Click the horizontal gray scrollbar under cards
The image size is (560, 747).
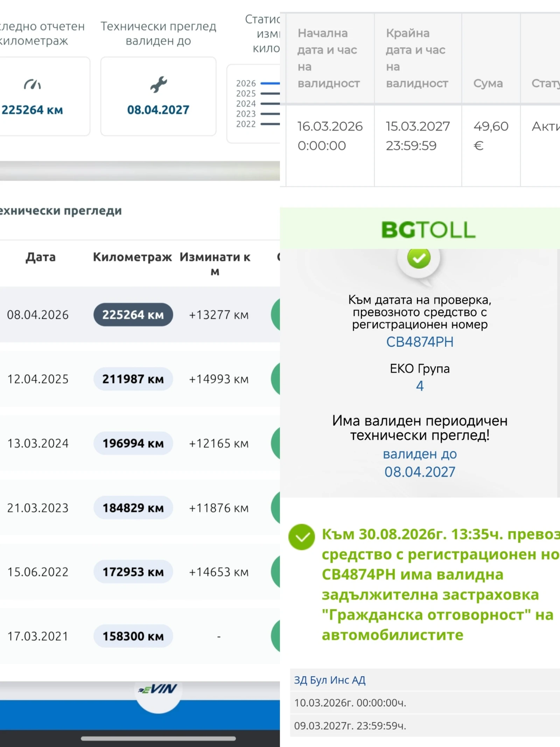(140, 171)
